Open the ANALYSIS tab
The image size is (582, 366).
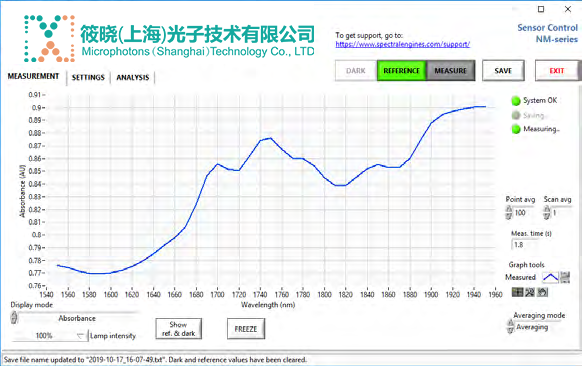click(x=133, y=78)
